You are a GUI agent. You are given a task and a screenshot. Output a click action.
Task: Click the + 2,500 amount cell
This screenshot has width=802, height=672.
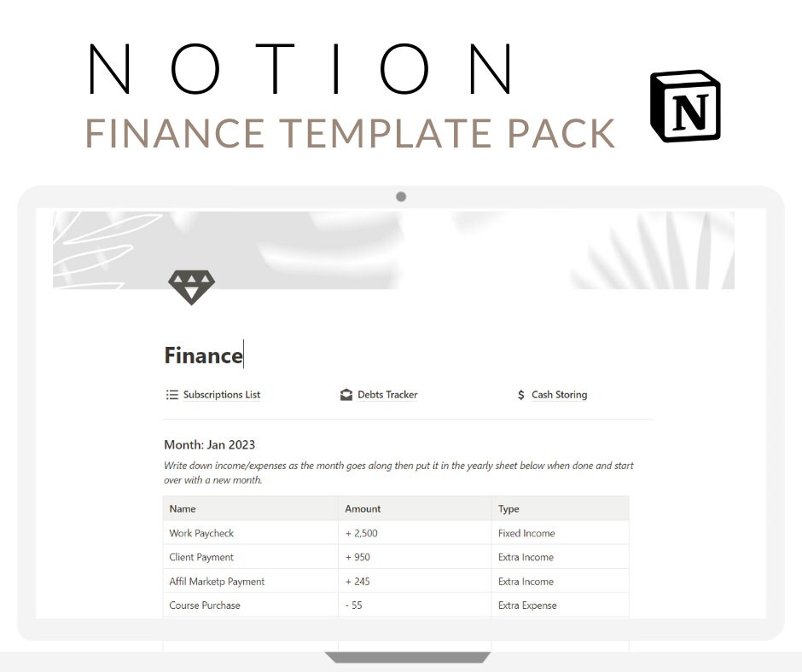pos(415,533)
